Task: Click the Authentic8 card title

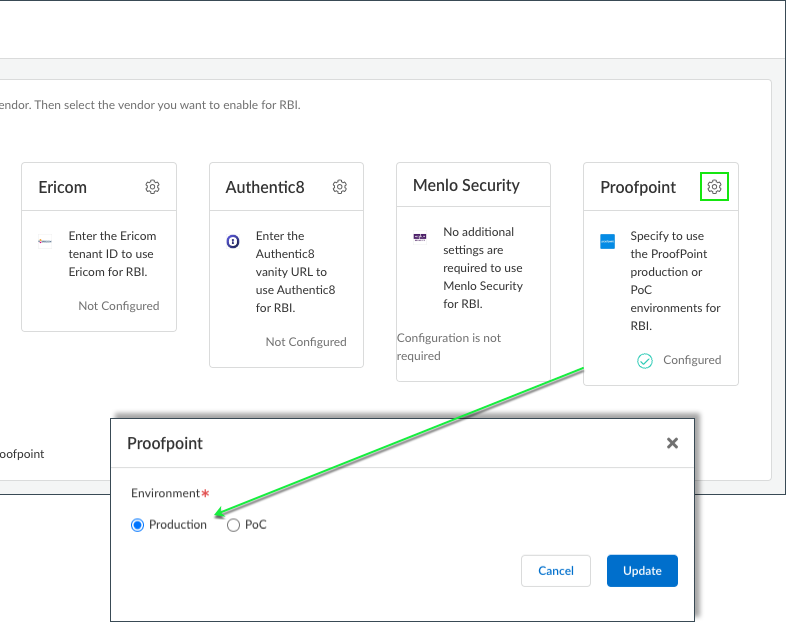Action: point(265,187)
